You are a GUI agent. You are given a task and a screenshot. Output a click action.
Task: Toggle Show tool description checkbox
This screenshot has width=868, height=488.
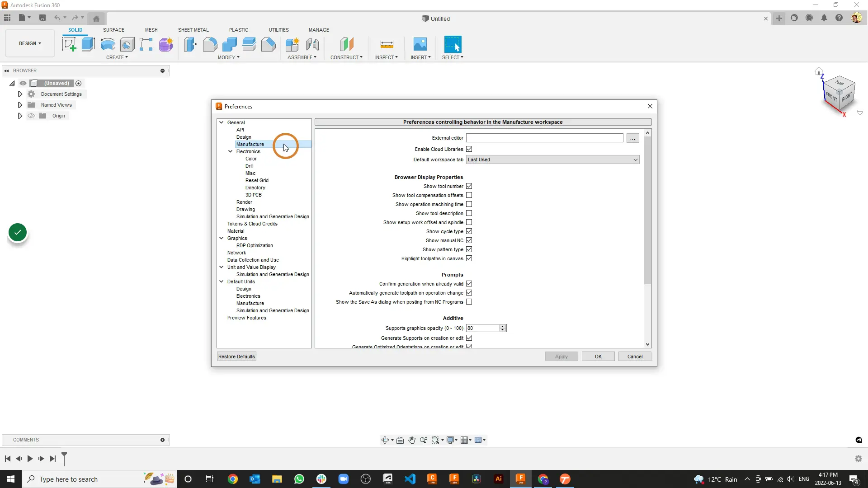click(469, 213)
